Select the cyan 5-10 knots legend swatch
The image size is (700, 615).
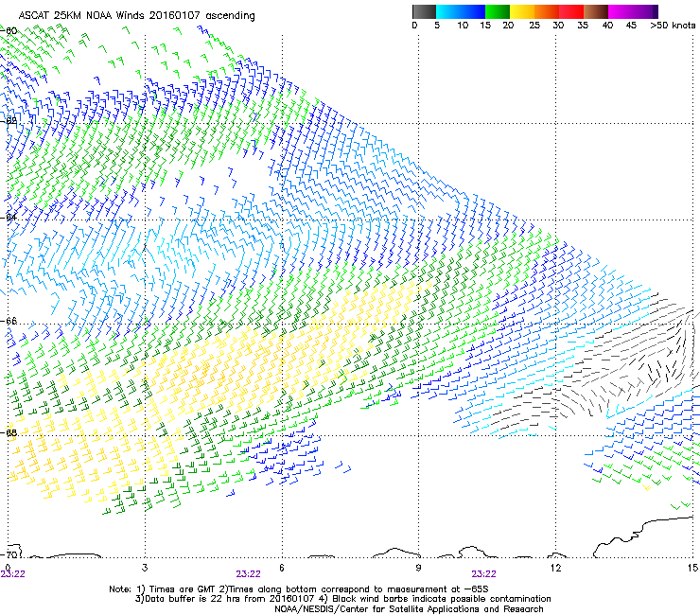click(447, 11)
